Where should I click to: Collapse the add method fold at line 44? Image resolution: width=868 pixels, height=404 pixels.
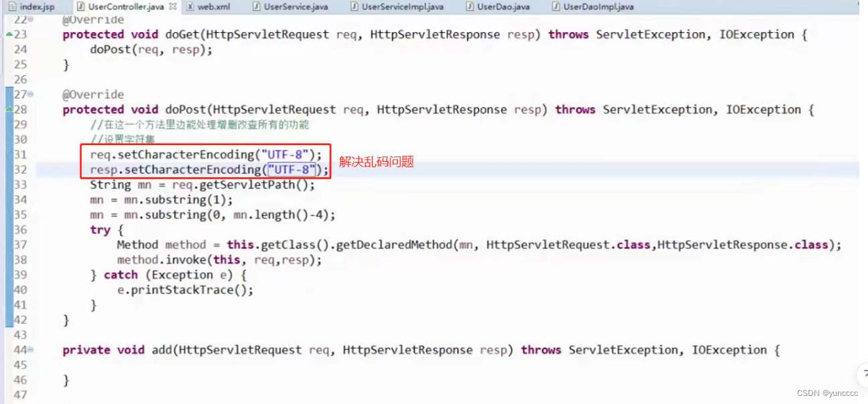pos(31,350)
